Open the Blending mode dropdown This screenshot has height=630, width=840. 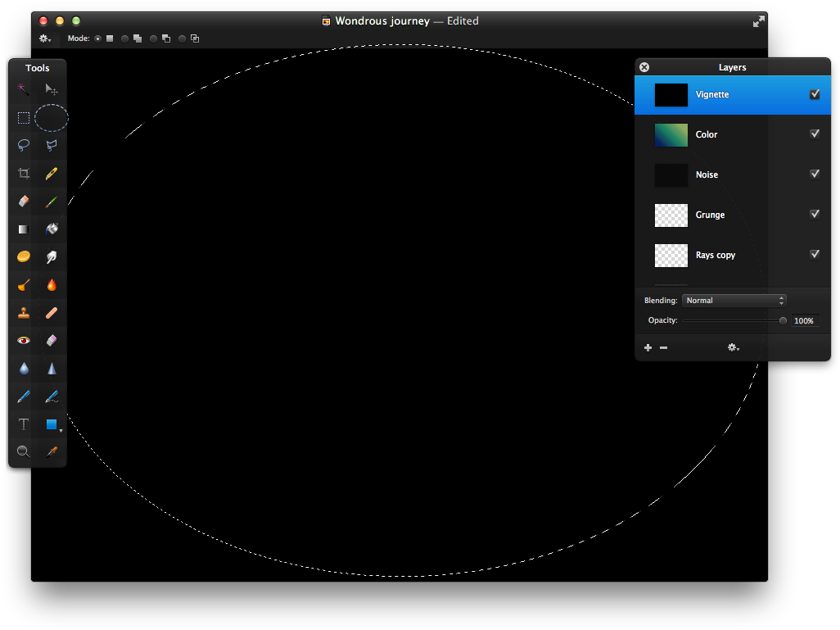point(734,300)
